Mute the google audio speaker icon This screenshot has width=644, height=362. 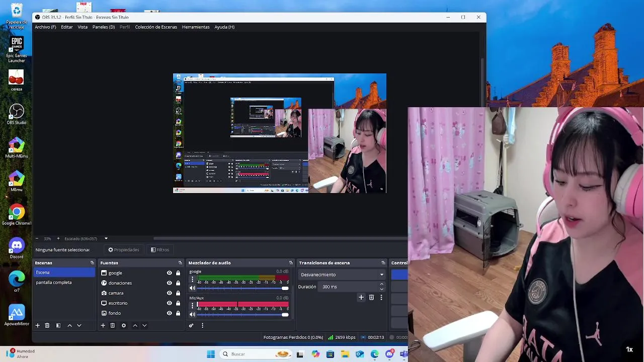tap(192, 288)
